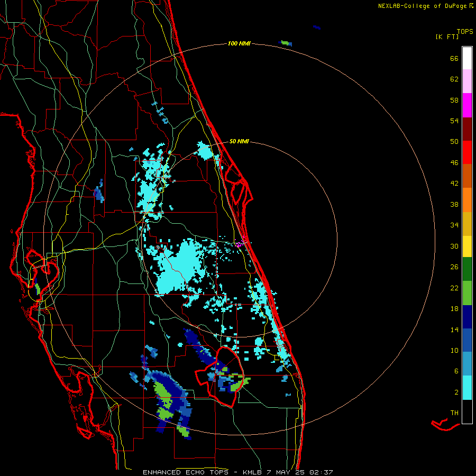Screen dimensions: 476x476
Task: Select the dark green swatch next to 26
Action: click(x=467, y=269)
